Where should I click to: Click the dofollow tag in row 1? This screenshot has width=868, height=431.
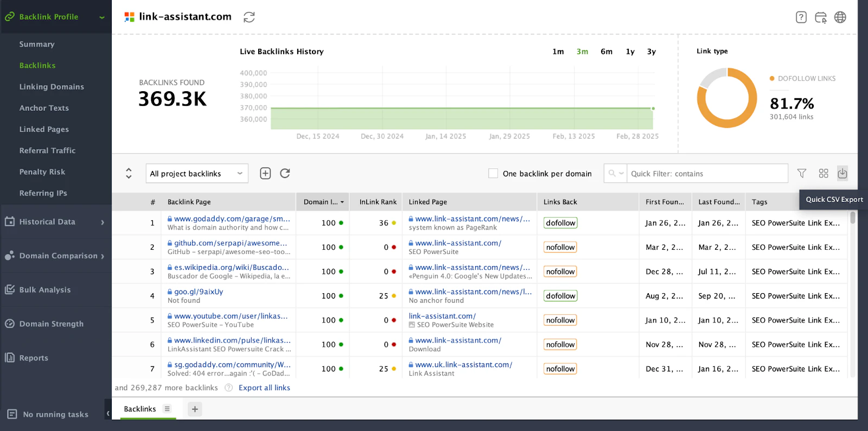click(x=560, y=223)
